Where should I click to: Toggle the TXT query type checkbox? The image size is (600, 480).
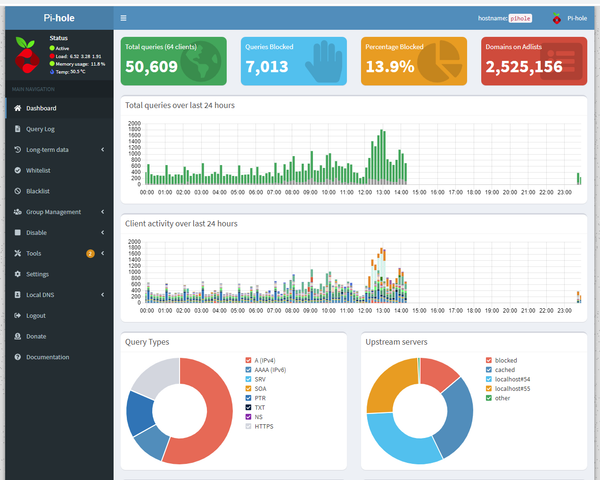248,407
